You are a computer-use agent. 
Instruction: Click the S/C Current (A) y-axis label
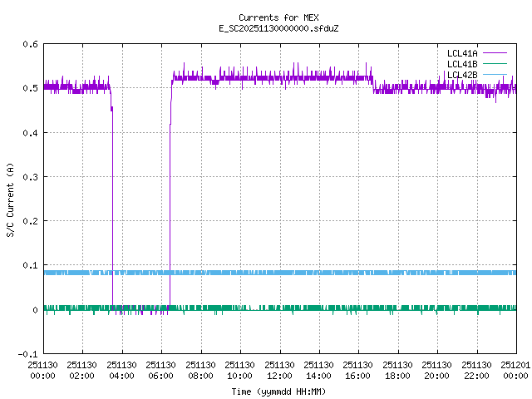[x=11, y=199]
